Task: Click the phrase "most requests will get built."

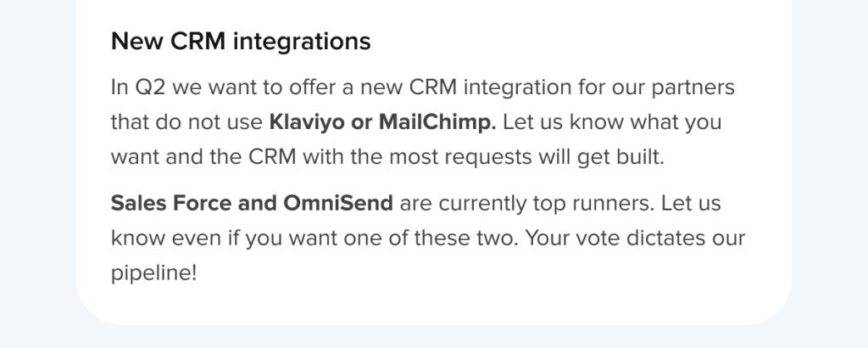Action: (x=526, y=157)
